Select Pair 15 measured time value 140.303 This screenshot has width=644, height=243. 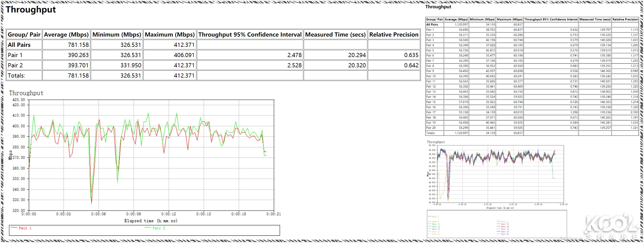tap(605, 102)
